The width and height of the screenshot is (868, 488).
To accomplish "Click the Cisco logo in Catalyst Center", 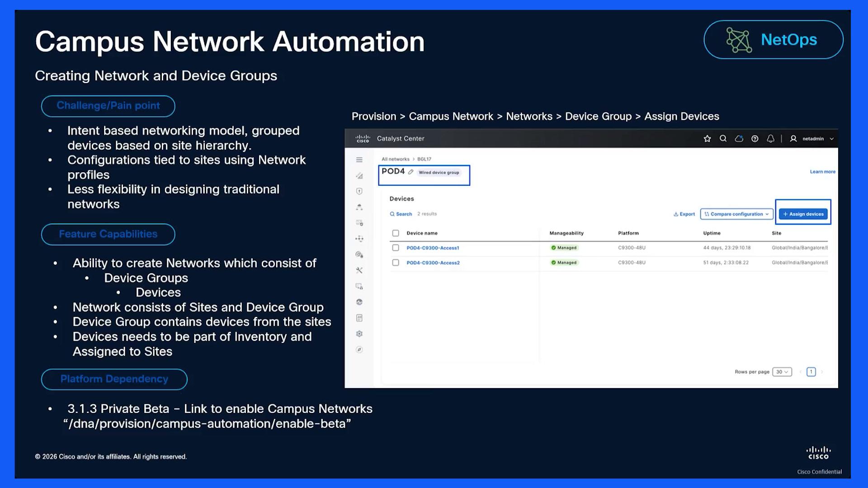I will click(363, 139).
